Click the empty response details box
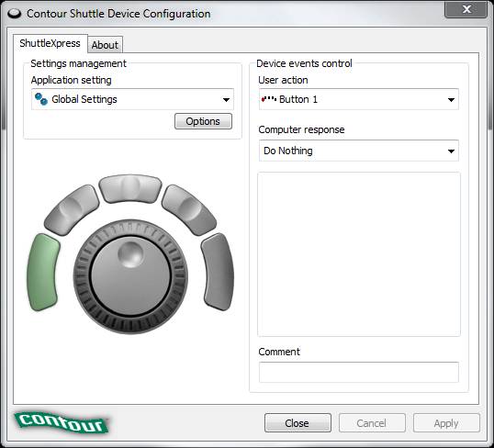Image resolution: width=494 pixels, height=448 pixels. [x=359, y=254]
